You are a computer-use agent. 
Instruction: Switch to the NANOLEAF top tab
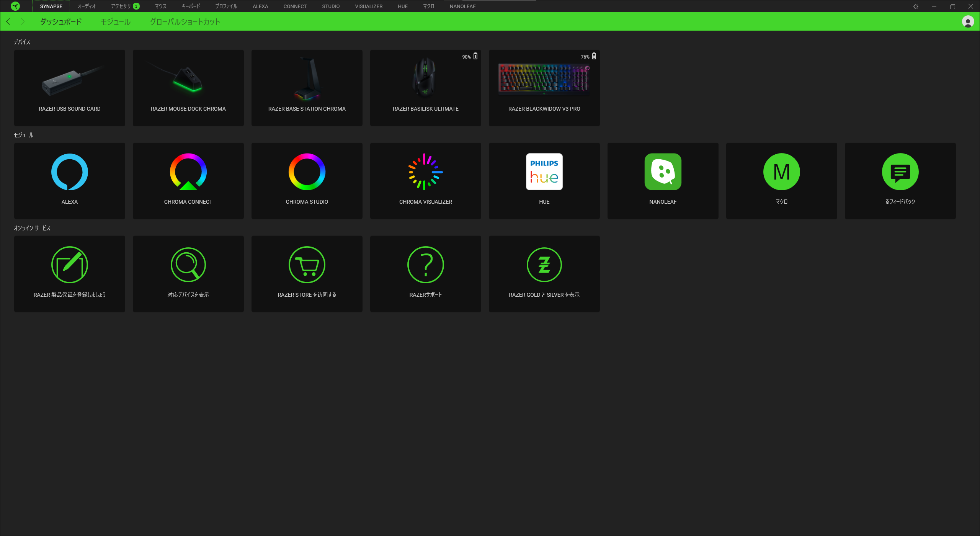(462, 6)
